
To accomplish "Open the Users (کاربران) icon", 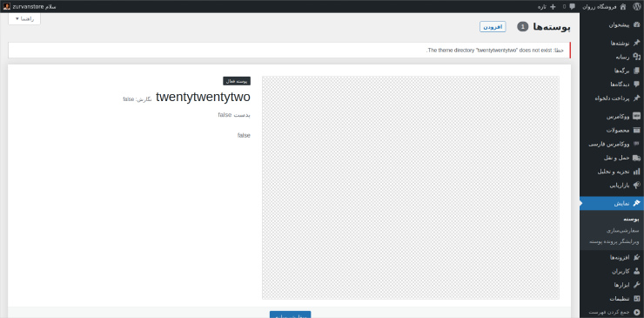I will 637,271.
